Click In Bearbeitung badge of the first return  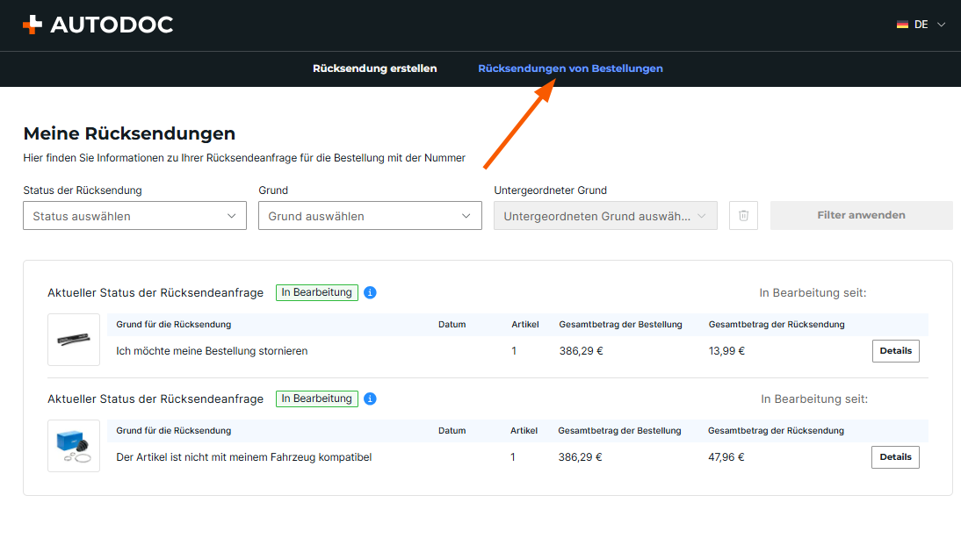(317, 292)
